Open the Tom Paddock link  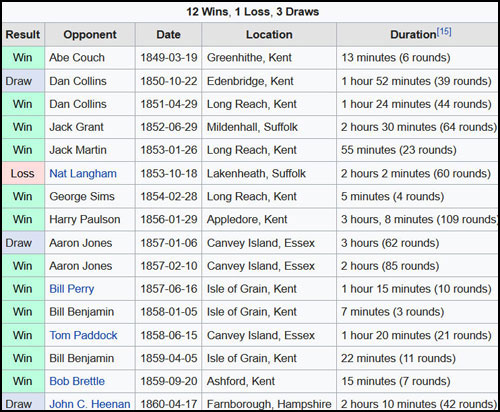83,335
